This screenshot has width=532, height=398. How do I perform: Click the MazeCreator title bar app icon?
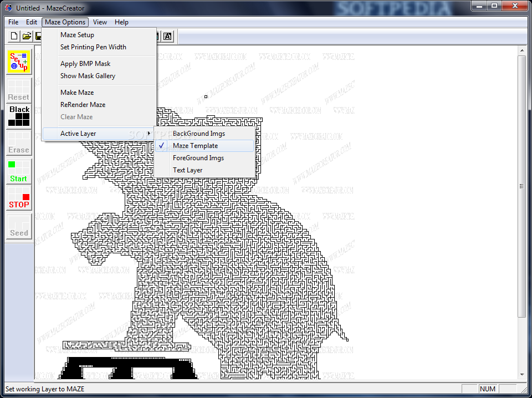(x=9, y=7)
